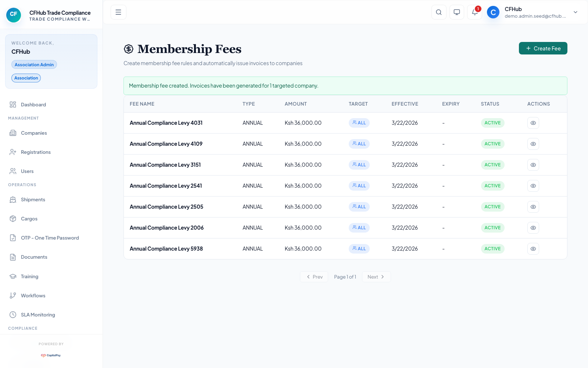Viewport: 588px width, 368px height.
Task: Click the notification bell icon
Action: click(474, 12)
